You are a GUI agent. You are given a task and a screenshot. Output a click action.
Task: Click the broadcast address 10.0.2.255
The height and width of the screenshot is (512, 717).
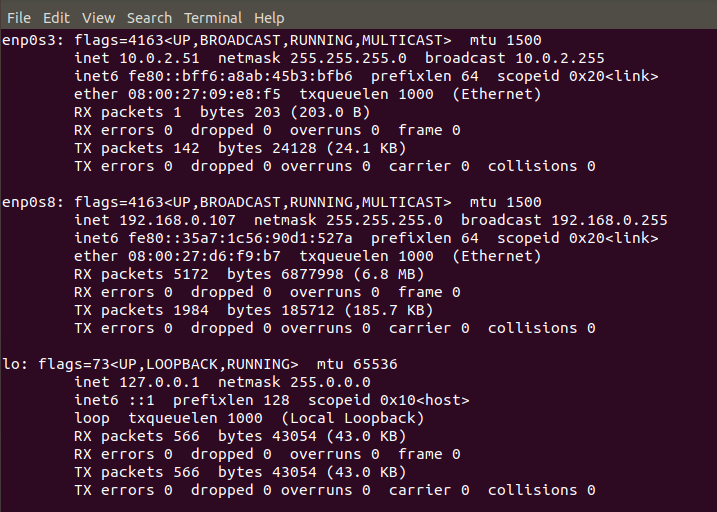[560, 59]
